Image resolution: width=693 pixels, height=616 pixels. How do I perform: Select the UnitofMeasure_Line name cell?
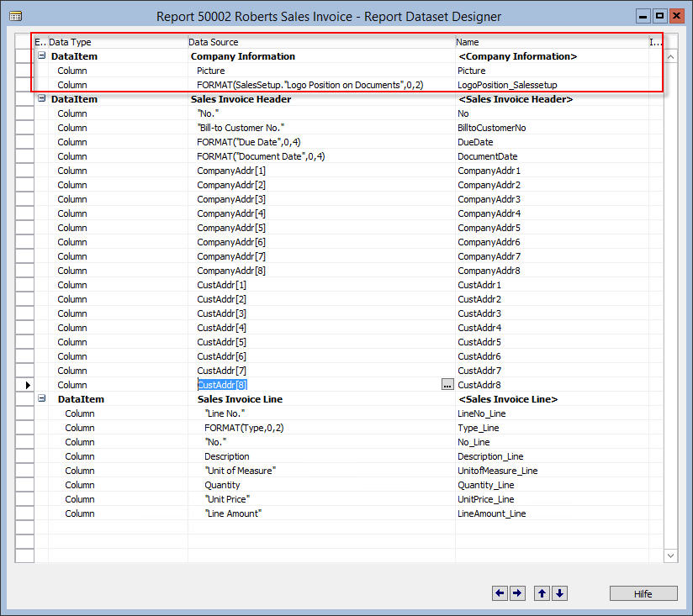click(552, 471)
